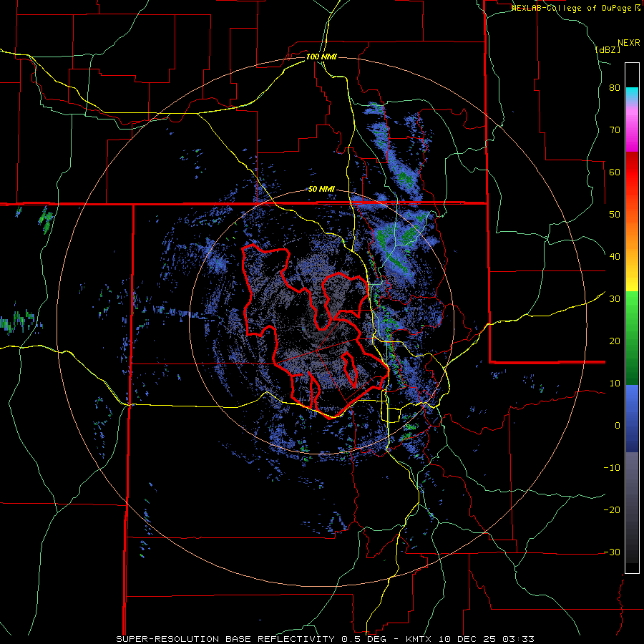Click the "[dBZ]" units label

[x=608, y=49]
